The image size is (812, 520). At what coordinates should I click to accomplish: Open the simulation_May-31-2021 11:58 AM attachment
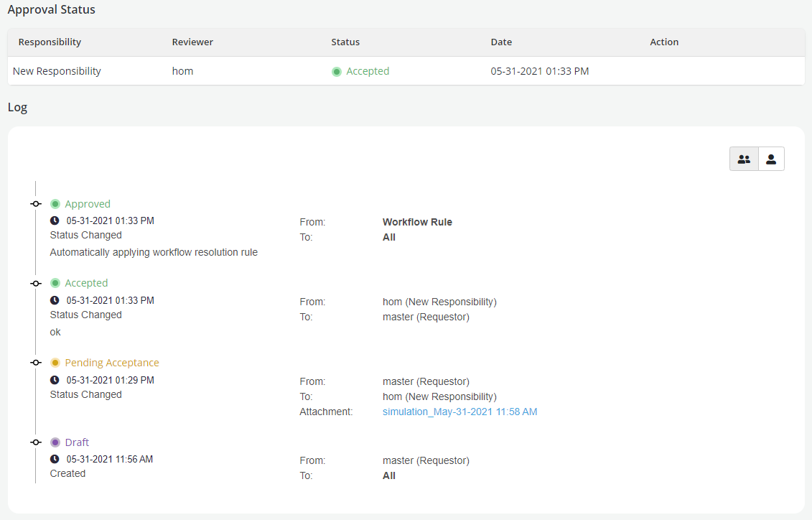(x=459, y=412)
